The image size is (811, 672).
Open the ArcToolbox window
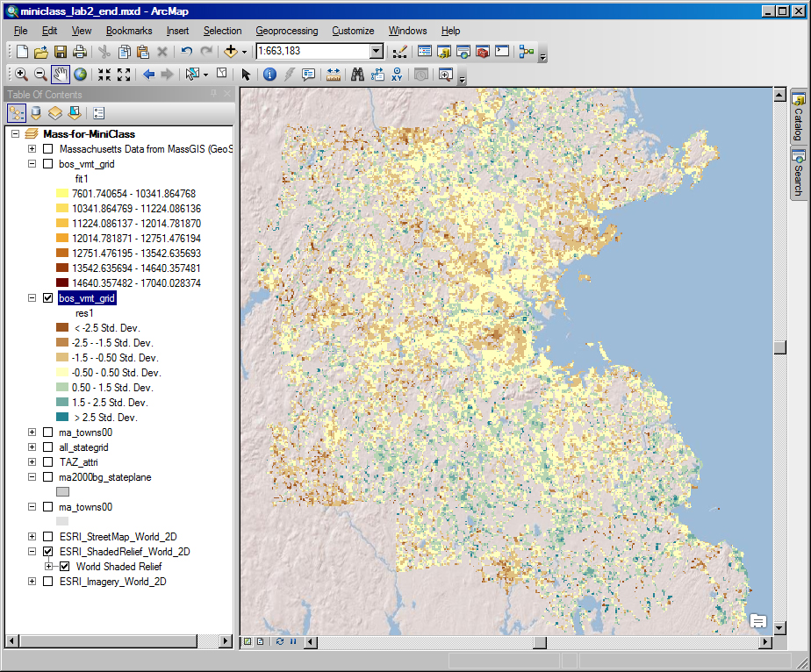point(482,51)
